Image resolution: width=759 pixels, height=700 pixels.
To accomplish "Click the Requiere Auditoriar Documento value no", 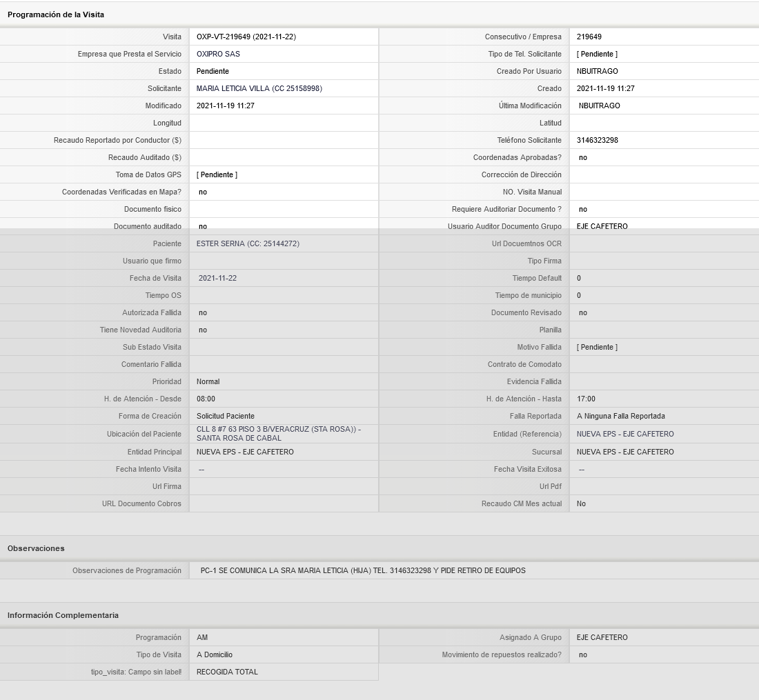I will coord(583,210).
